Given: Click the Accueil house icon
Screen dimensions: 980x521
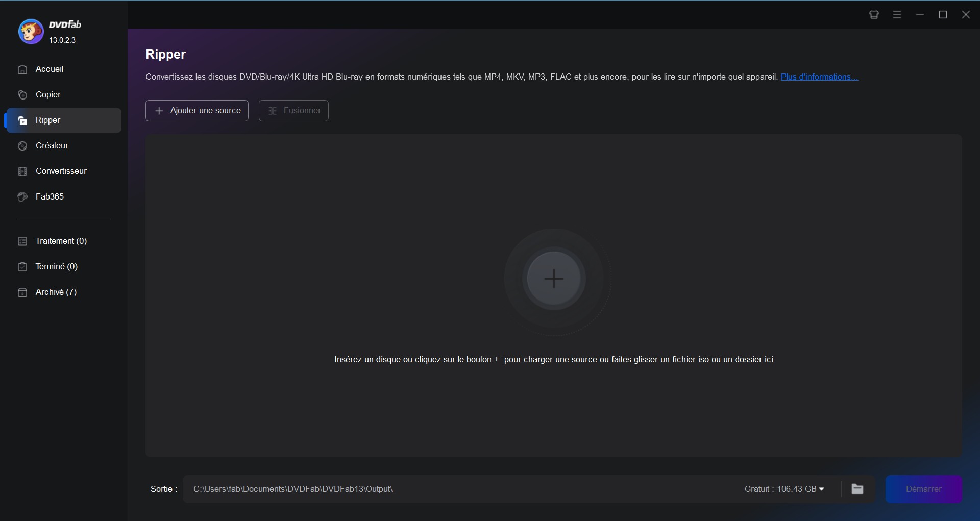Looking at the screenshot, I should 22,69.
